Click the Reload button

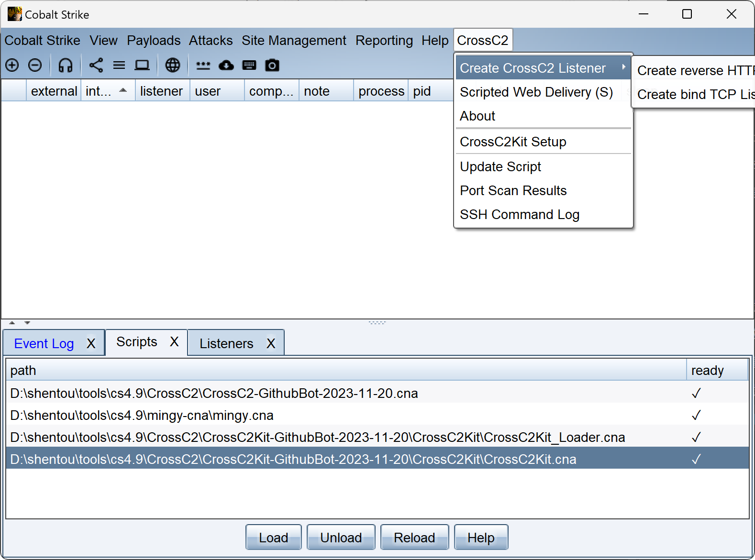(414, 538)
